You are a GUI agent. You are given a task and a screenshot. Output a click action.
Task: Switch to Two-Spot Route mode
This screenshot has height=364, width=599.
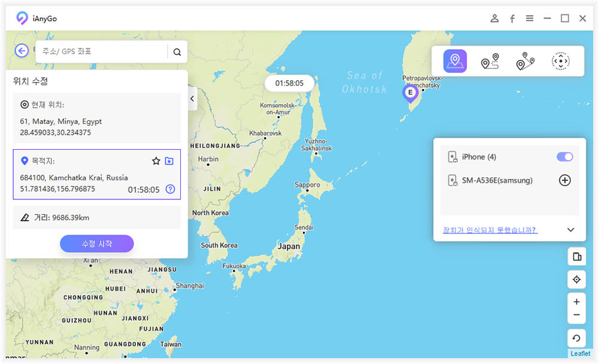tap(490, 60)
